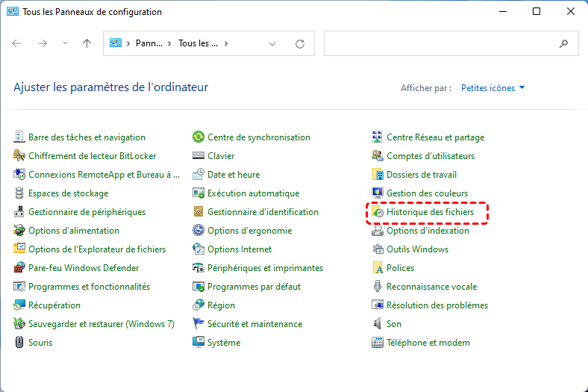Click the Options d'alimentation icon

(19, 230)
